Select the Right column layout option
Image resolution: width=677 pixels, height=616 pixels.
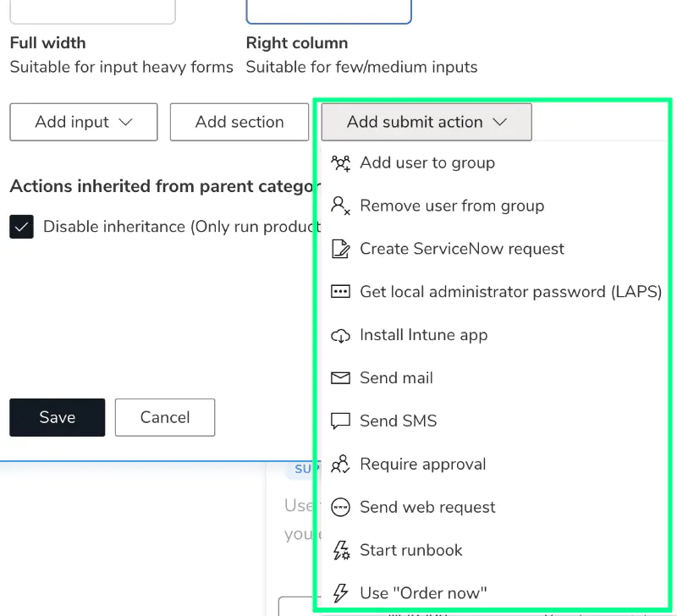tap(328, 10)
